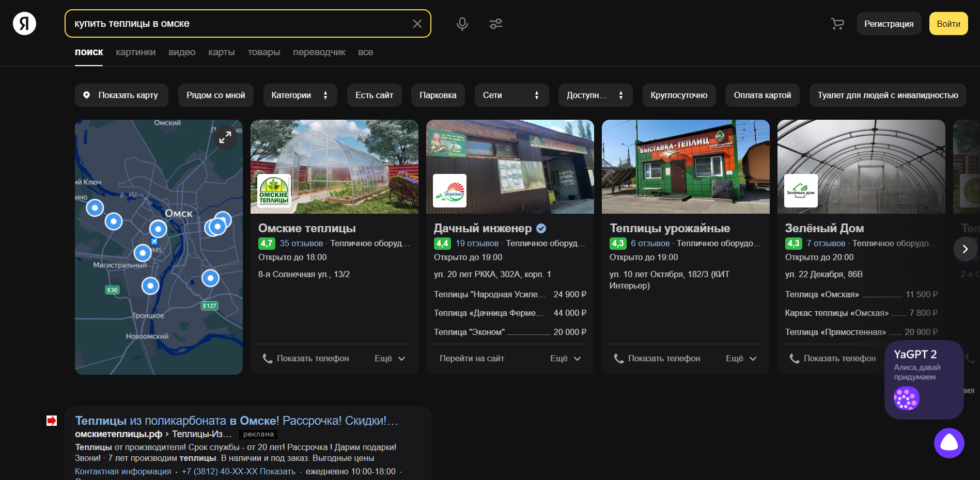The width and height of the screenshot is (980, 480).
Task: Clear the search field with X icon
Action: pyautogui.click(x=417, y=24)
